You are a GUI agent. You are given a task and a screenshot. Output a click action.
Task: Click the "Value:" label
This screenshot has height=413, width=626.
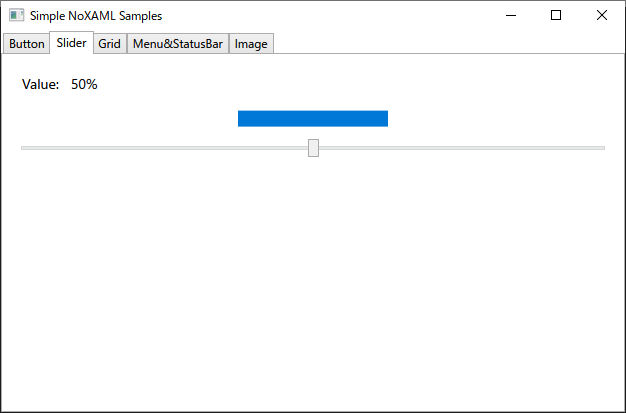coord(40,84)
